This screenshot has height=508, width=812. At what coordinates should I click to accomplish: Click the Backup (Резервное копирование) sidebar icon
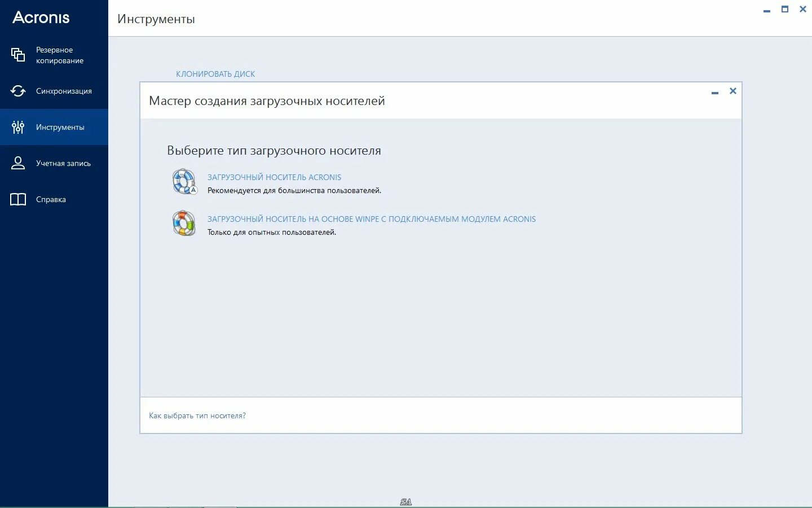pyautogui.click(x=18, y=55)
